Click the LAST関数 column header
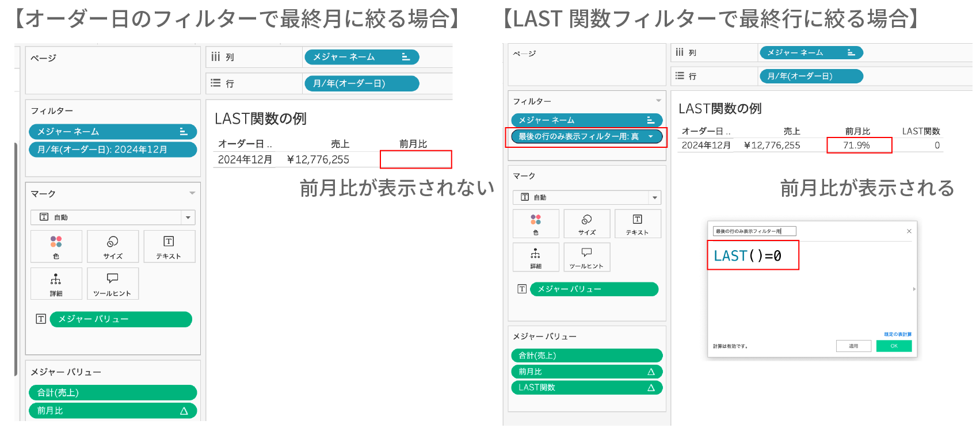980x432 pixels. (x=921, y=131)
